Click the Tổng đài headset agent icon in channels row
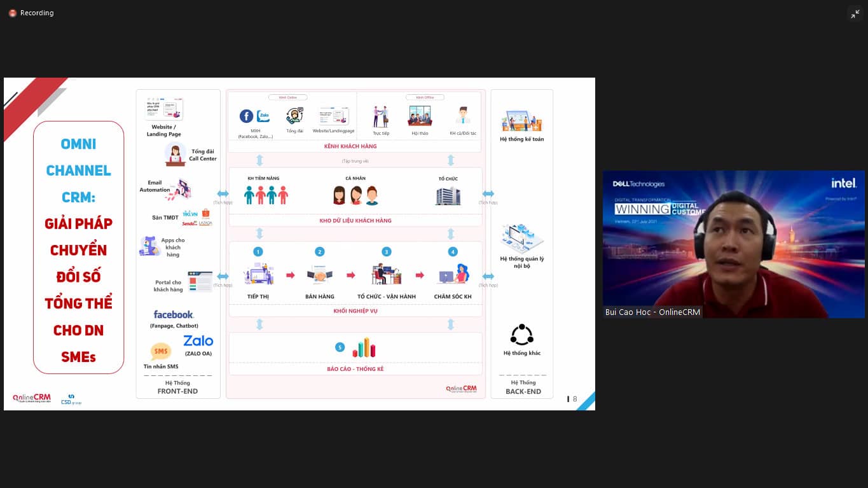This screenshot has height=488, width=868. (294, 116)
